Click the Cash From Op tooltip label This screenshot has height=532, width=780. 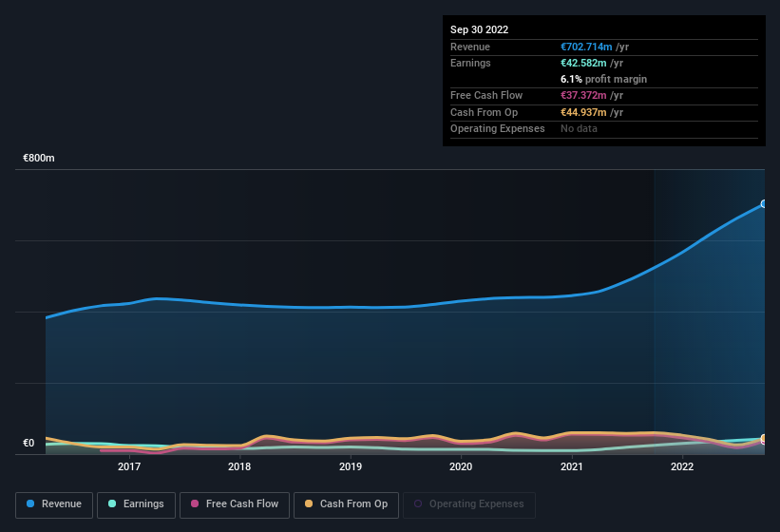pos(484,112)
